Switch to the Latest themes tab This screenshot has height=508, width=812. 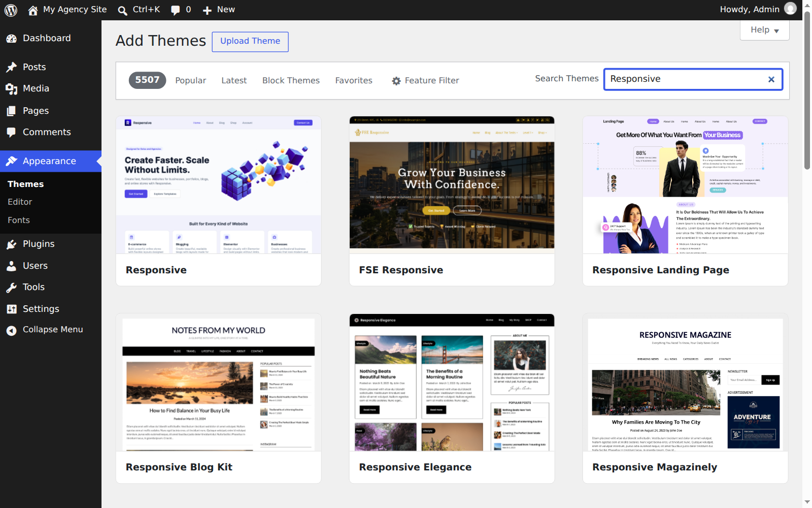point(234,80)
